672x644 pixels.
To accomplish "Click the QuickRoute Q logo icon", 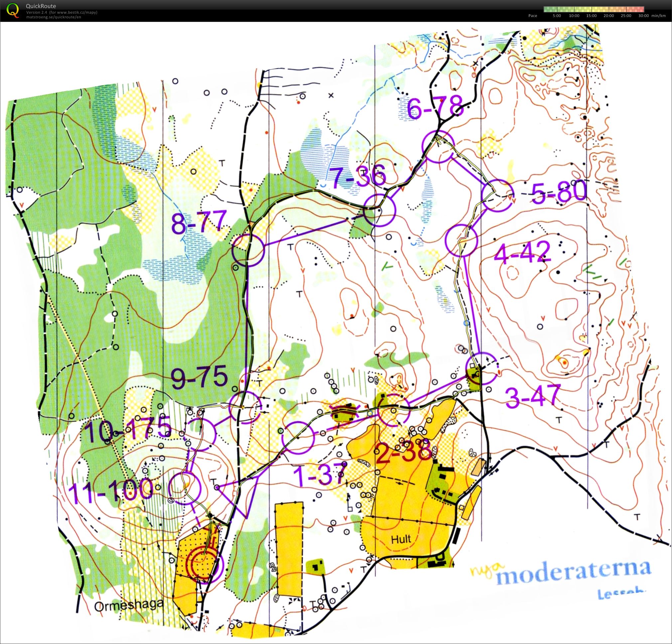I will 13,10.
